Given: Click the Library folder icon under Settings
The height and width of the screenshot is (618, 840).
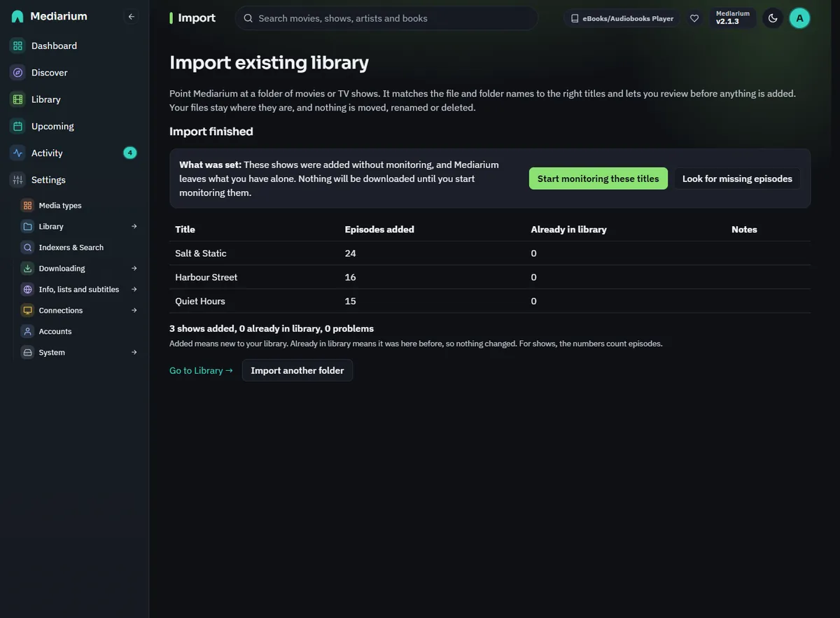Looking at the screenshot, I should [27, 227].
